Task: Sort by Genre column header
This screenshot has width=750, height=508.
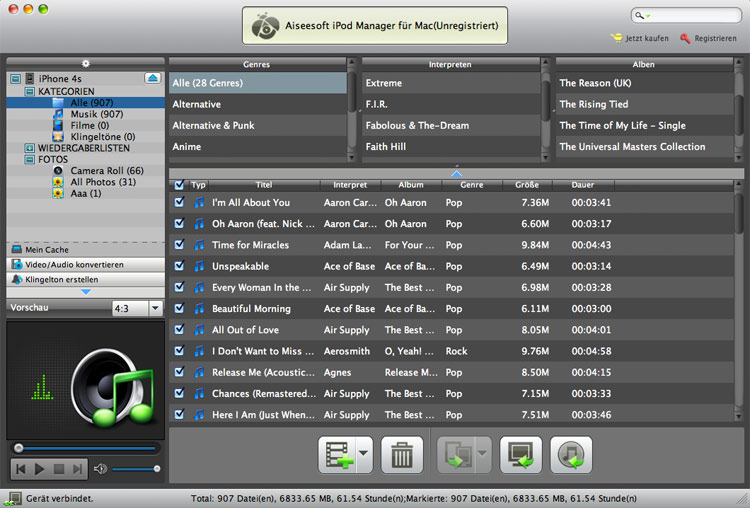Action: coord(472,185)
